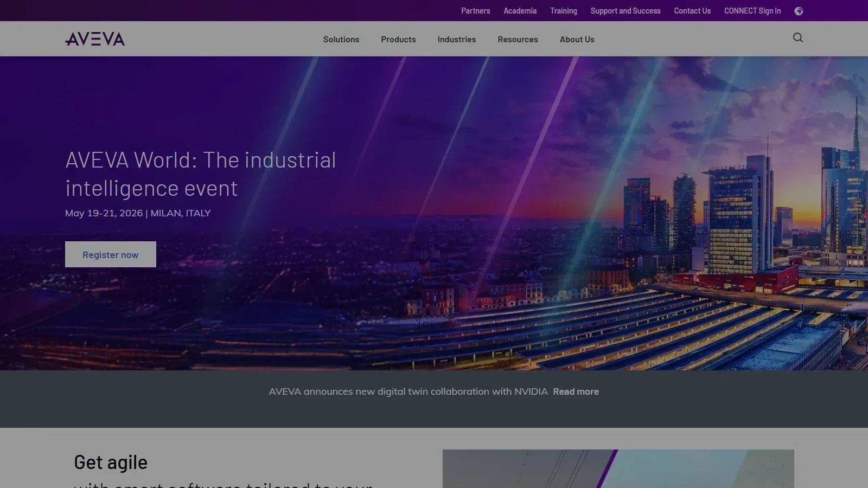
Task: Open the About Us menu
Action: (577, 39)
